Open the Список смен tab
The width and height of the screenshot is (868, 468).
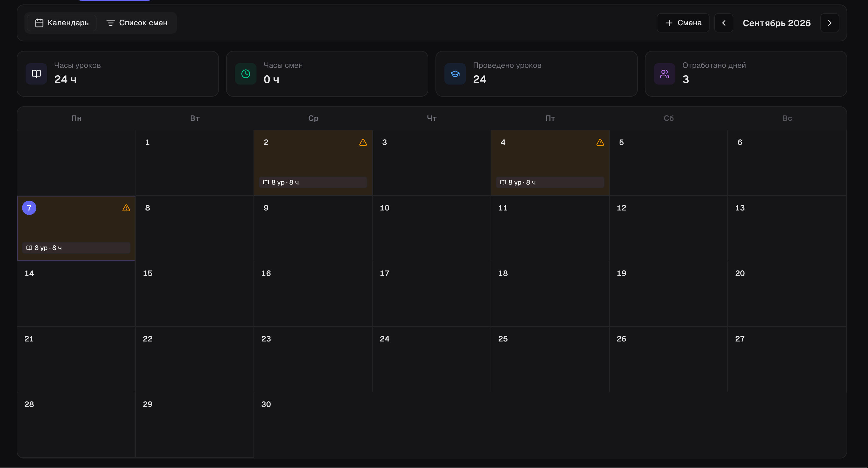tap(137, 23)
